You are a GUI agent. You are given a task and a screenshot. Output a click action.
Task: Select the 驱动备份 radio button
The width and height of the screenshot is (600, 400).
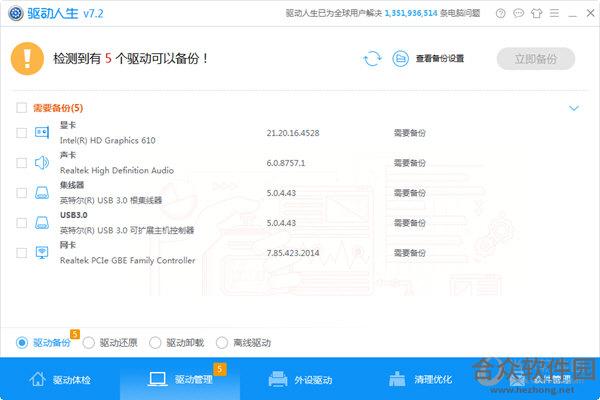click(x=22, y=343)
